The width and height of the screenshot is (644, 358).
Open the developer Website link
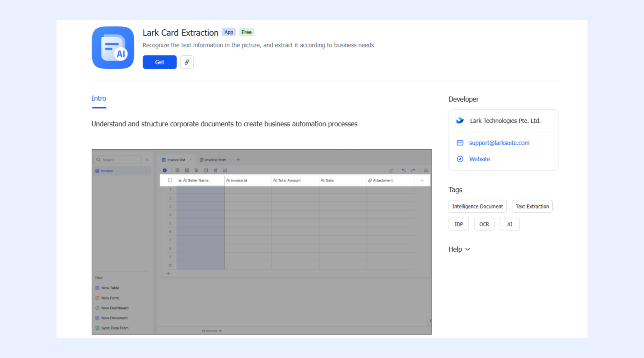479,159
